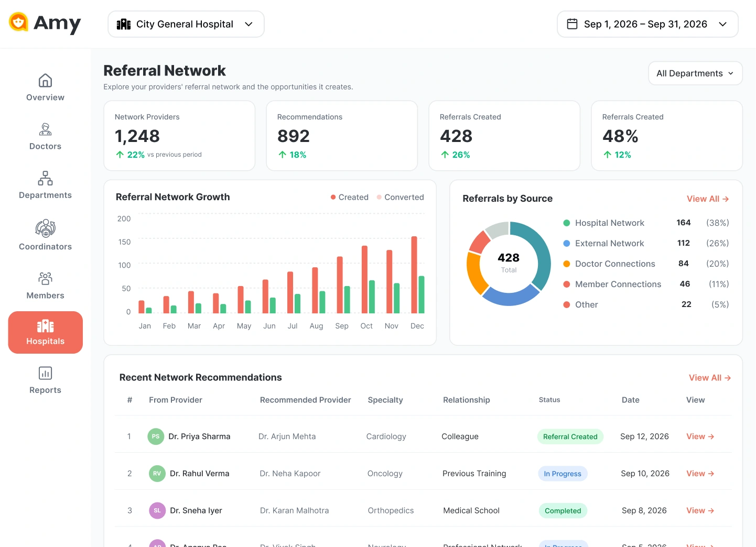
Task: Click green Hospital Network legend dot
Action: [x=566, y=223]
